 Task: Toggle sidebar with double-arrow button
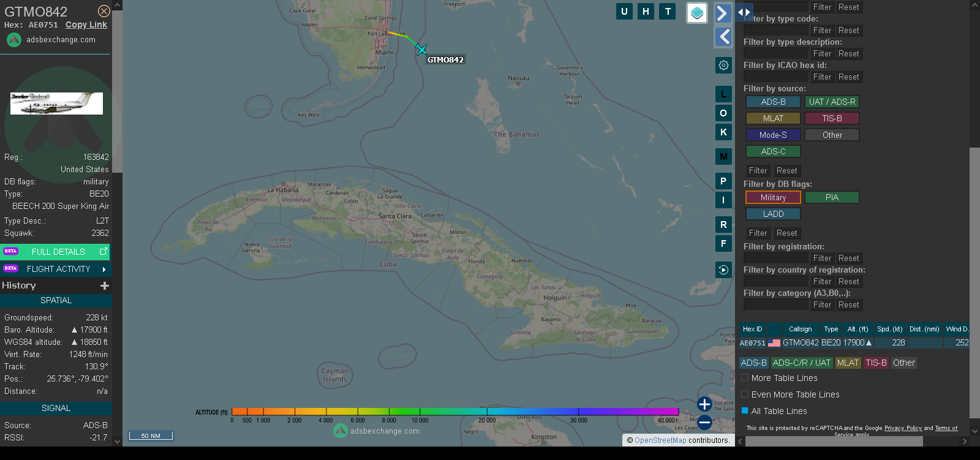click(x=744, y=12)
